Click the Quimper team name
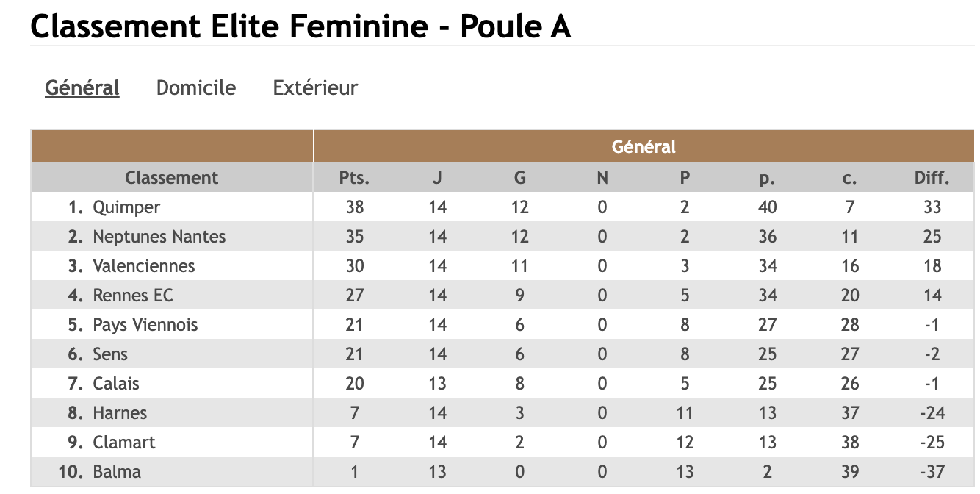Screen dimensions: 980x494 pos(126,207)
